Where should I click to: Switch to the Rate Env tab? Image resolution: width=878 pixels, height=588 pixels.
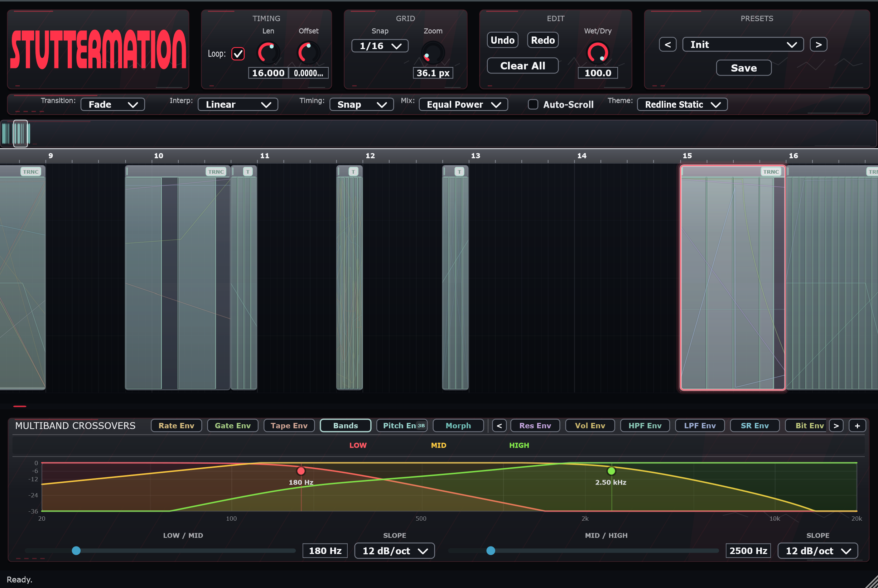(x=176, y=426)
